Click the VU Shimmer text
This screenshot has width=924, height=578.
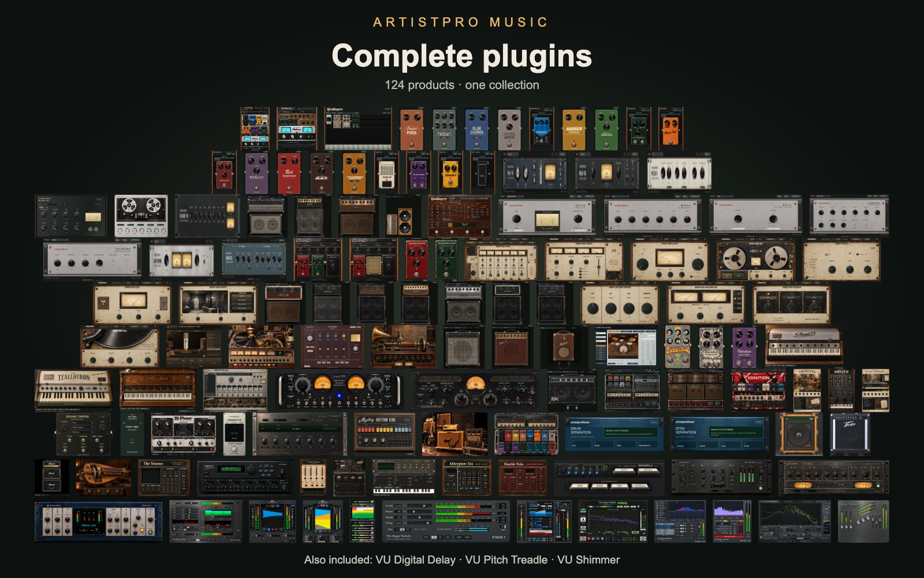click(588, 560)
